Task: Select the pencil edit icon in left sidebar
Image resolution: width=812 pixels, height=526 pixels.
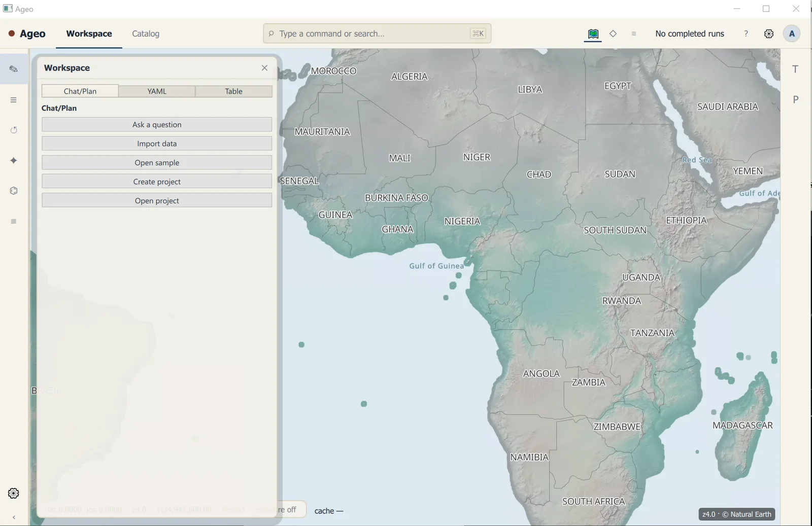Action: (x=14, y=68)
